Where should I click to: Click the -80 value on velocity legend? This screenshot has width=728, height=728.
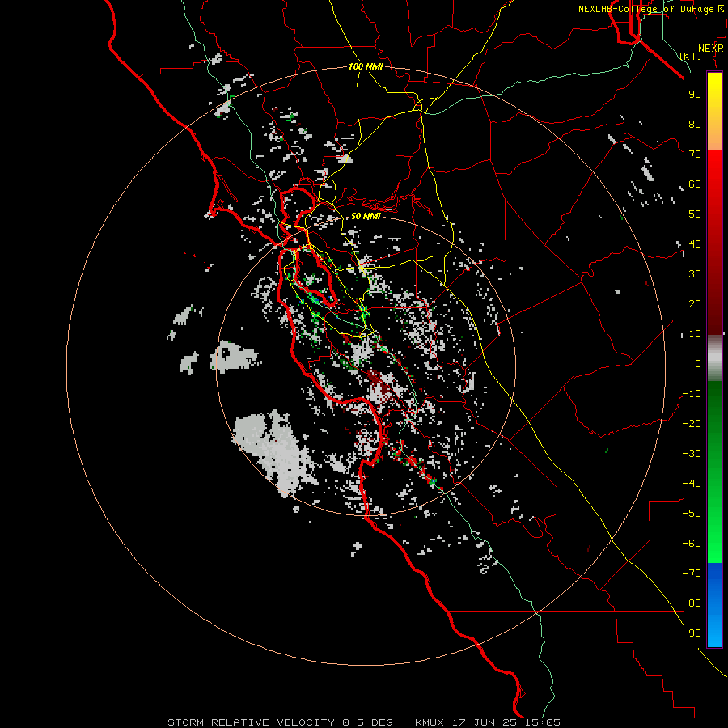(692, 603)
